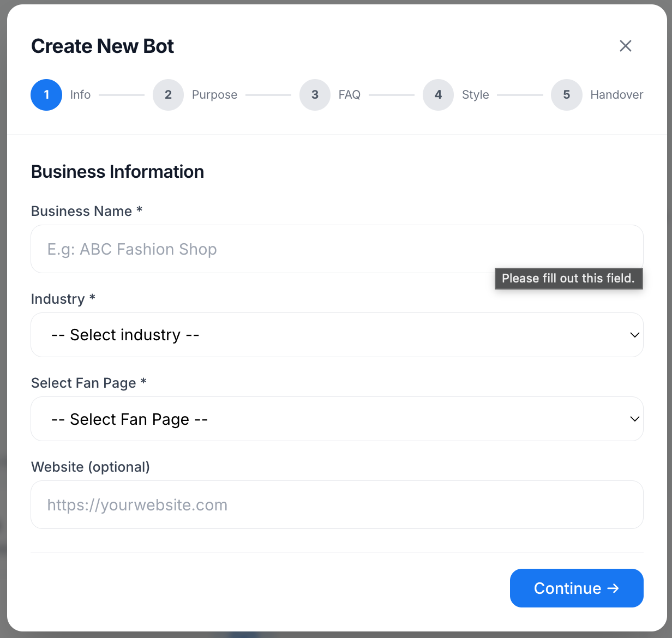Click the 'Please fill out this field' tooltip
The image size is (672, 638).
point(568,279)
